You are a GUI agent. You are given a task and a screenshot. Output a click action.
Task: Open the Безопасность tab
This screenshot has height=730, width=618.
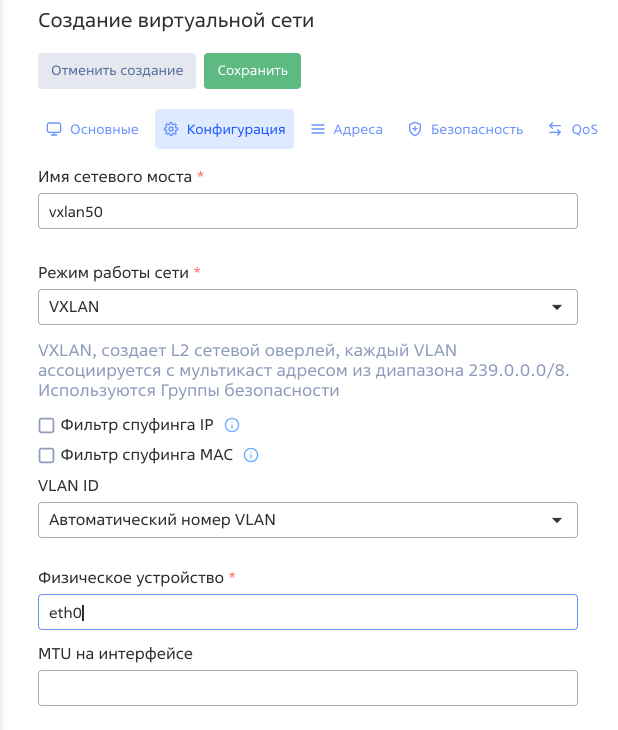point(466,129)
